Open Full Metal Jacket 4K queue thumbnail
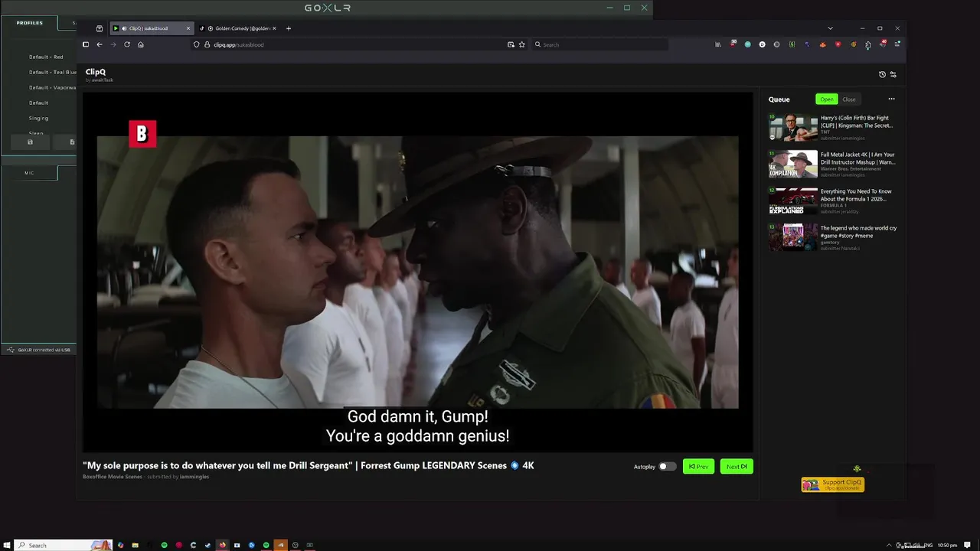Image resolution: width=980 pixels, height=551 pixels. point(793,165)
